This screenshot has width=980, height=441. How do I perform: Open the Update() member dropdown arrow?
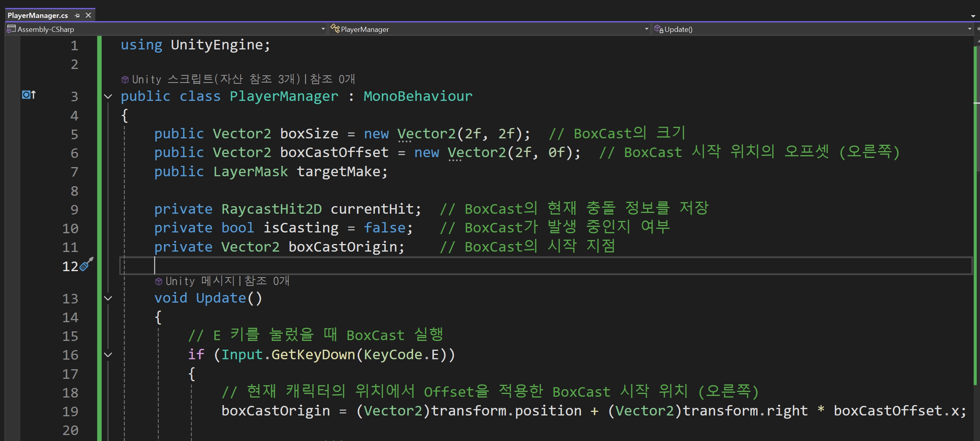(x=970, y=29)
